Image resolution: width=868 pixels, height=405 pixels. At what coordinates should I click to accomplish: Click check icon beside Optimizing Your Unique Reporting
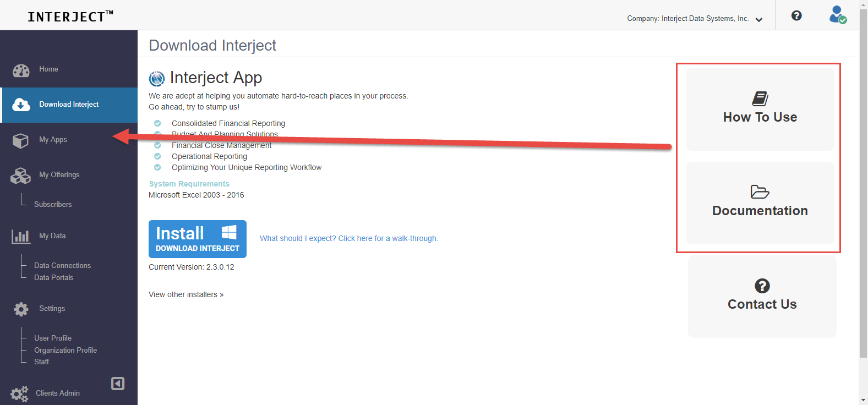157,167
